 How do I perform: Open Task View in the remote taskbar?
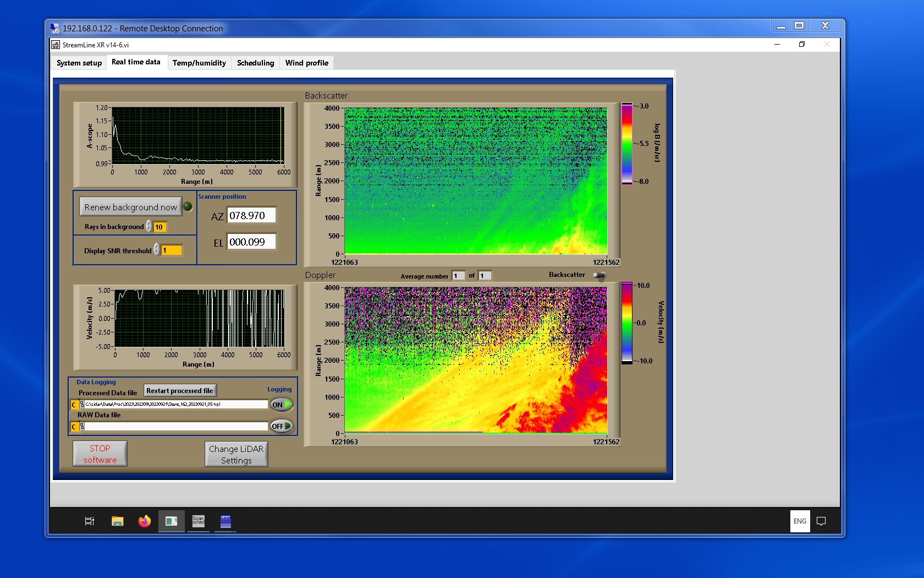coord(90,521)
